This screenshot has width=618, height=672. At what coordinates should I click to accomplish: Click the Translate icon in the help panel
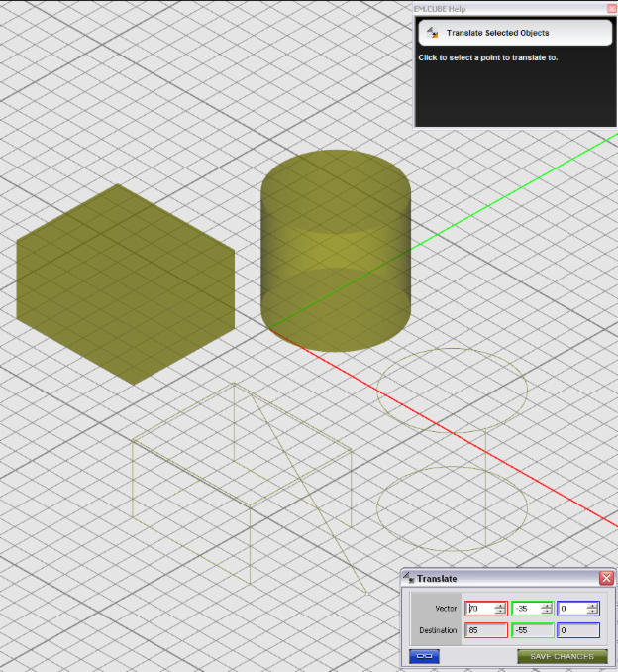pyautogui.click(x=432, y=33)
